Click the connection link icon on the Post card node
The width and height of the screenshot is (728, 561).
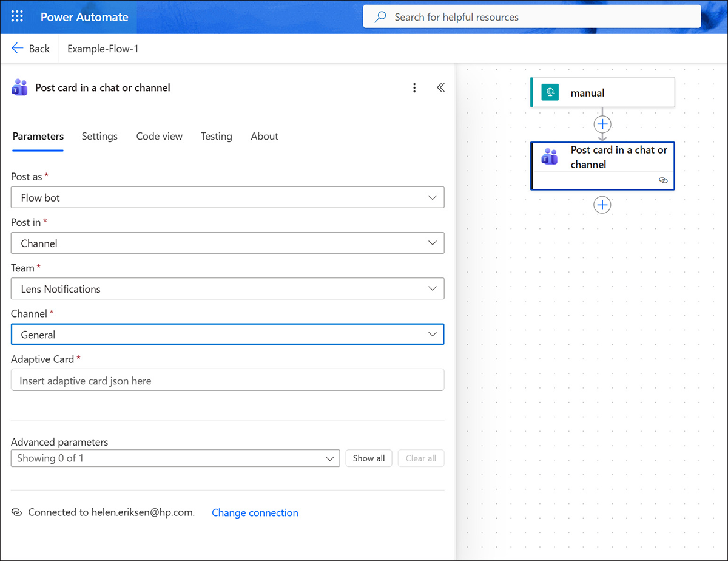click(x=662, y=180)
